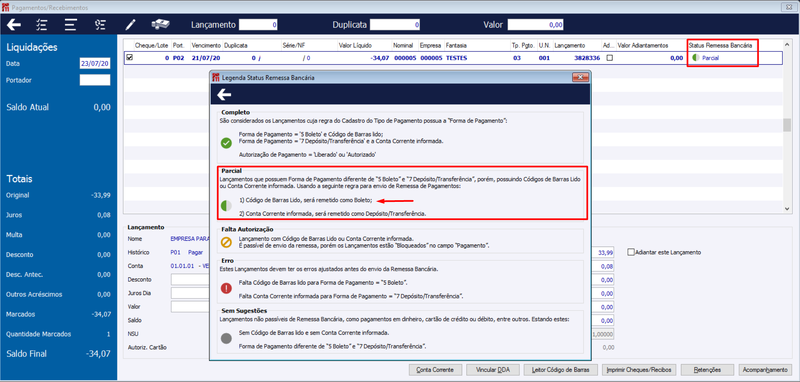This screenshot has width=800, height=382.
Task: Click the back arrow in main toolbar
Action: [14, 24]
